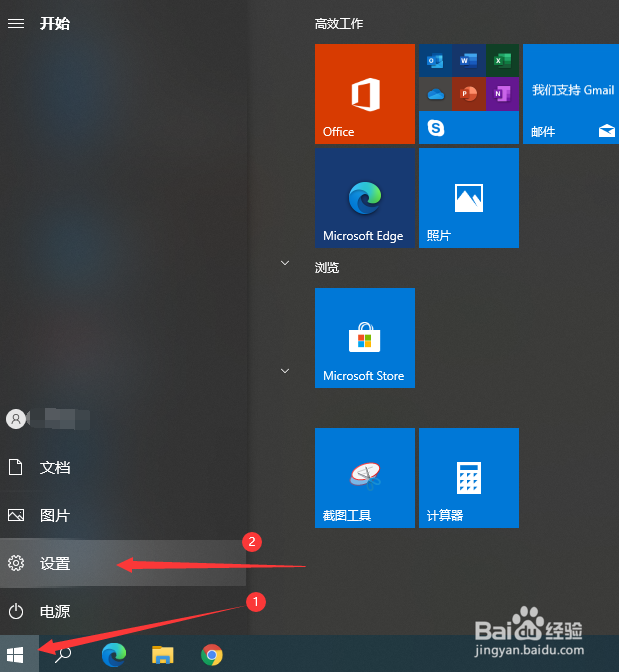Viewport: 619px width, 672px height.
Task: Launch Edge from the taskbar
Action: (114, 655)
